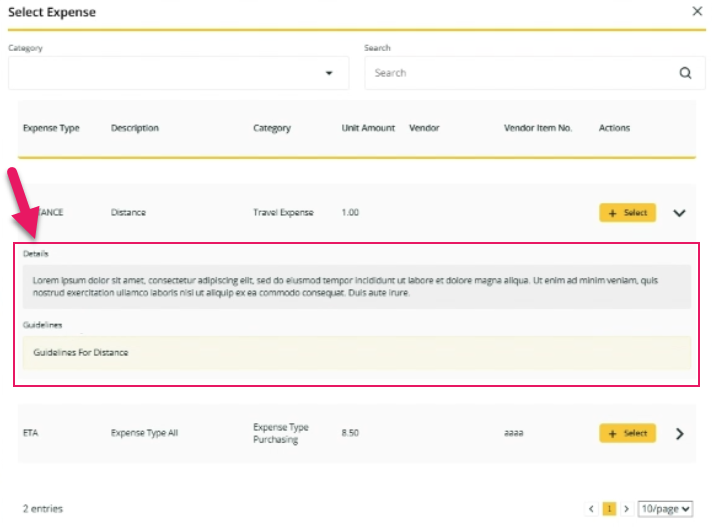The height and width of the screenshot is (527, 712).
Task: Go to the previous page arrow
Action: click(x=591, y=509)
